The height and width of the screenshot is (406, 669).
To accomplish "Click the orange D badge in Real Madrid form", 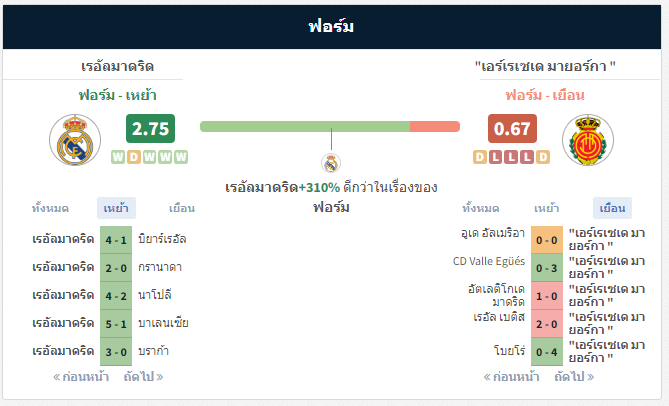I will (x=134, y=157).
